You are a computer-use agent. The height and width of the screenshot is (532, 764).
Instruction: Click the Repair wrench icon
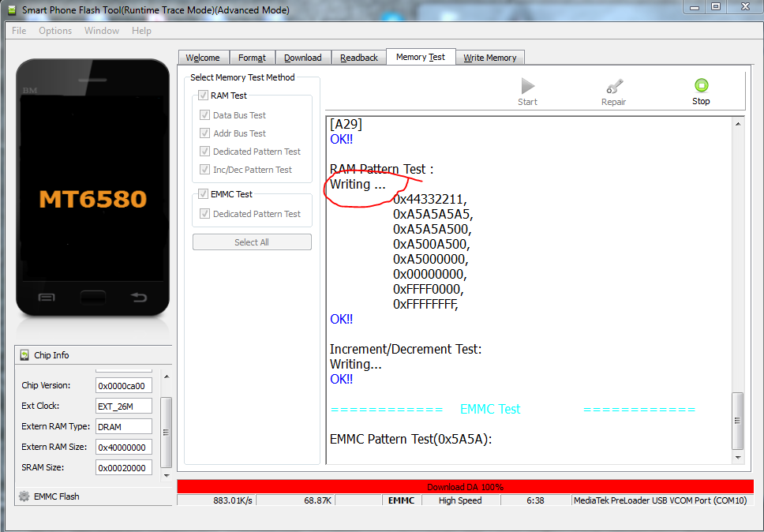click(614, 86)
